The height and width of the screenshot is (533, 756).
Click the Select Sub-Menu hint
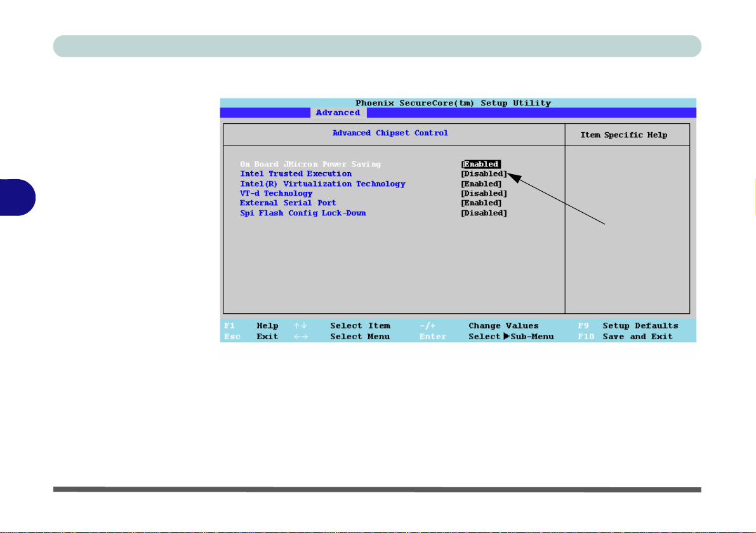[x=511, y=337]
